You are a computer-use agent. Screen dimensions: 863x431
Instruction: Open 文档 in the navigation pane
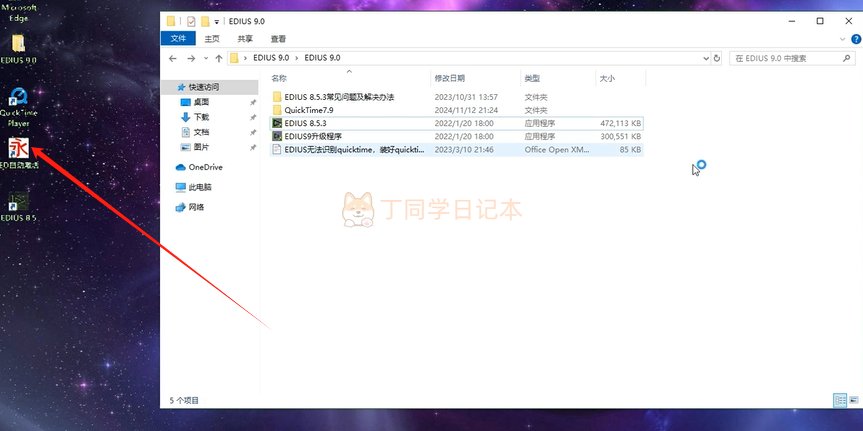click(x=201, y=132)
